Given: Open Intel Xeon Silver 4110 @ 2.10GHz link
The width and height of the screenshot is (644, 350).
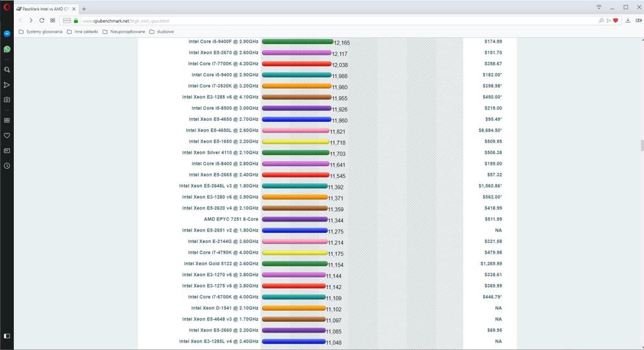Looking at the screenshot, I should pyautogui.click(x=220, y=152).
